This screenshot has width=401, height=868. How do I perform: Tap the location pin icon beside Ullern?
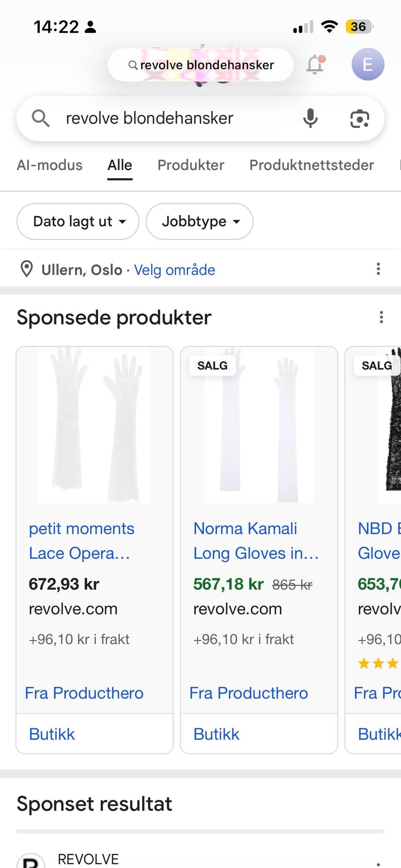coord(27,269)
